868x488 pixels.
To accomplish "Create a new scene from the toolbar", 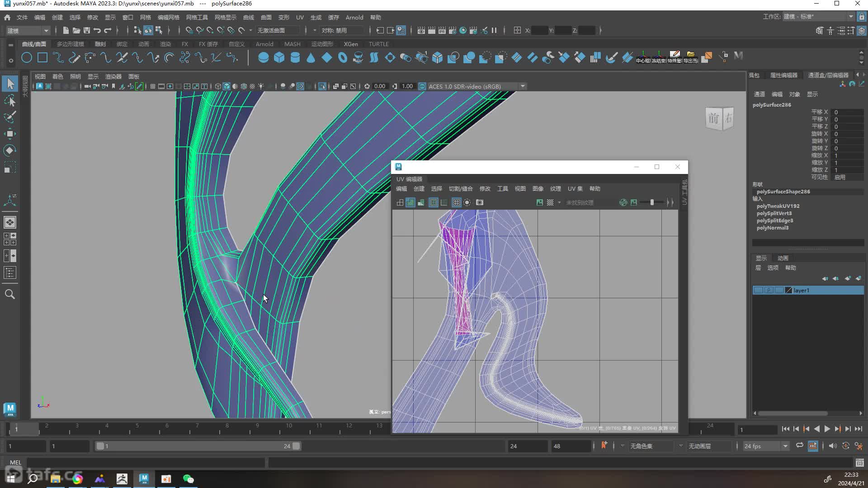I will 66,30.
